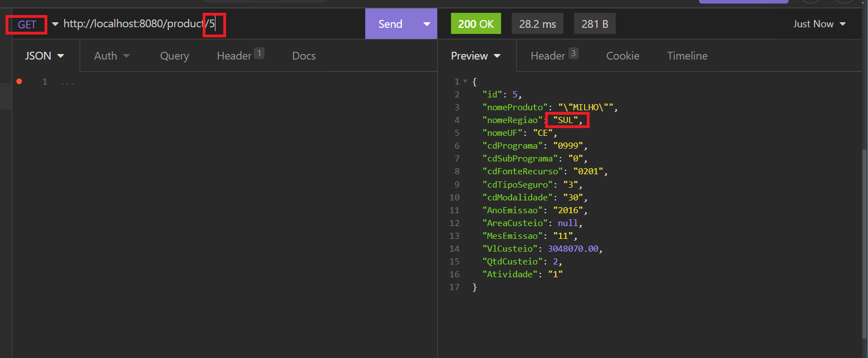Viewport: 868px width, 358px height.
Task: Click the Send button
Action: pos(390,23)
